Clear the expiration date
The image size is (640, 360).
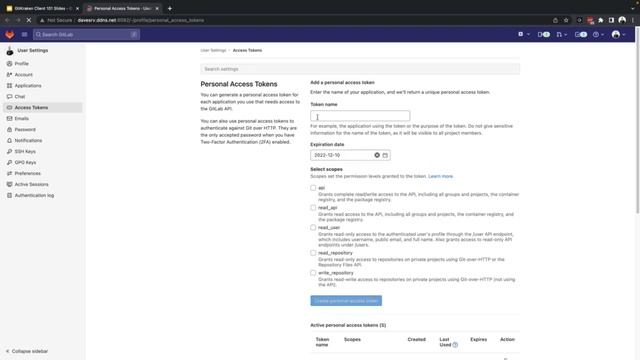pyautogui.click(x=377, y=155)
